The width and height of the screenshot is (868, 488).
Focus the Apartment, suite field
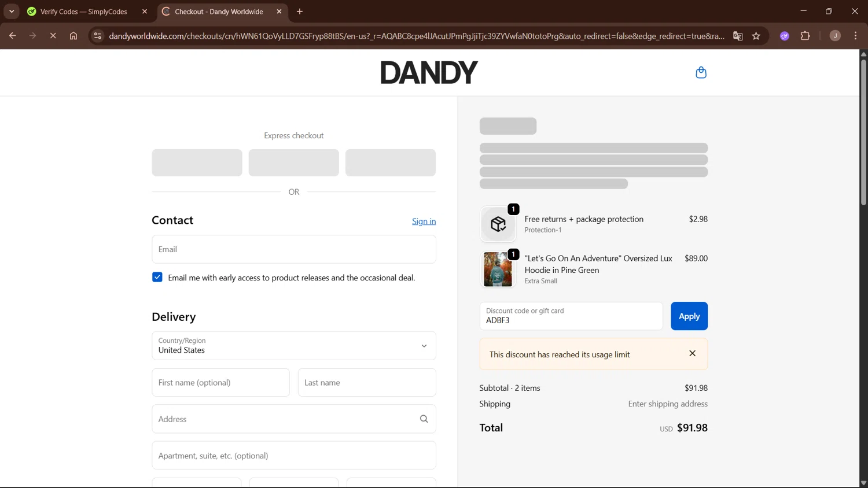(x=294, y=456)
